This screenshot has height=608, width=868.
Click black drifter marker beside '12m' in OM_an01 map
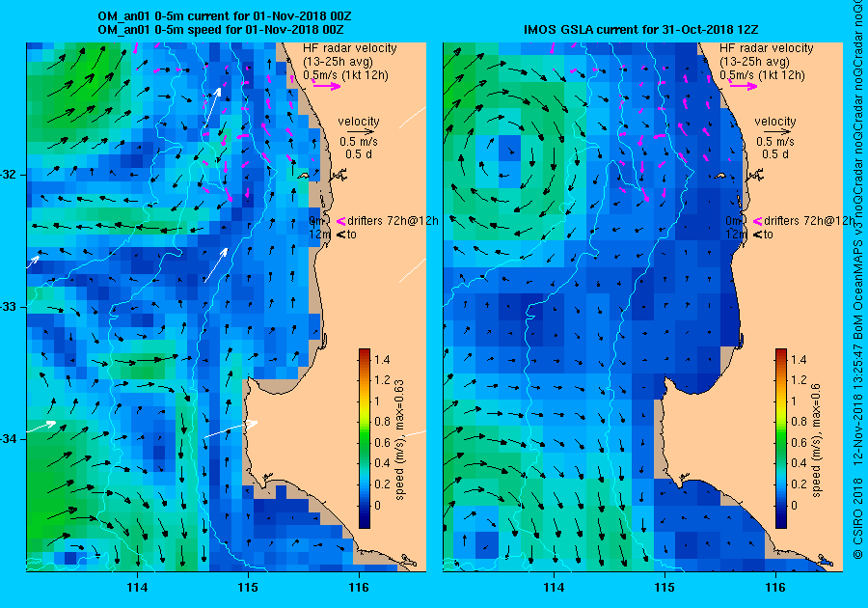340,235
